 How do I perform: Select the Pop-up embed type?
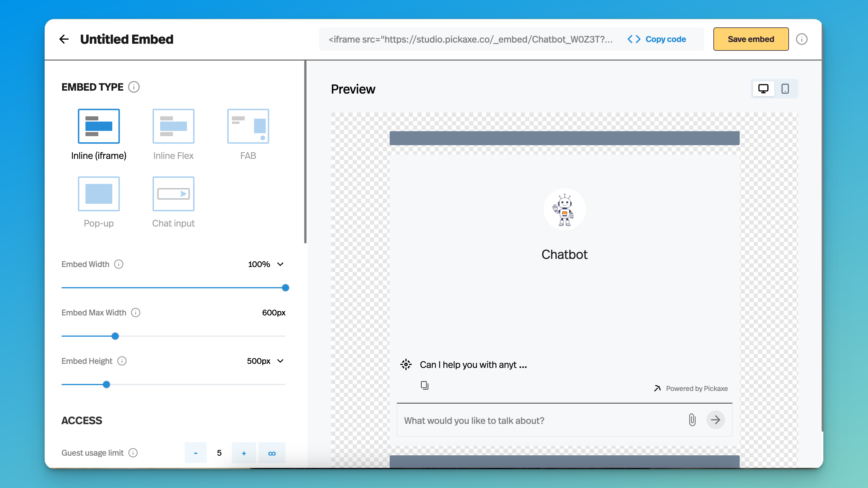pyautogui.click(x=98, y=194)
